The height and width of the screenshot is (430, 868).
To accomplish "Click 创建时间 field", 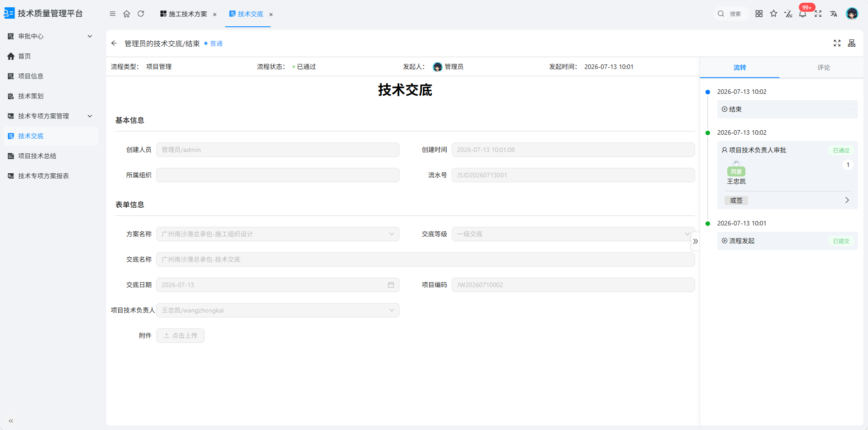I will tap(573, 150).
